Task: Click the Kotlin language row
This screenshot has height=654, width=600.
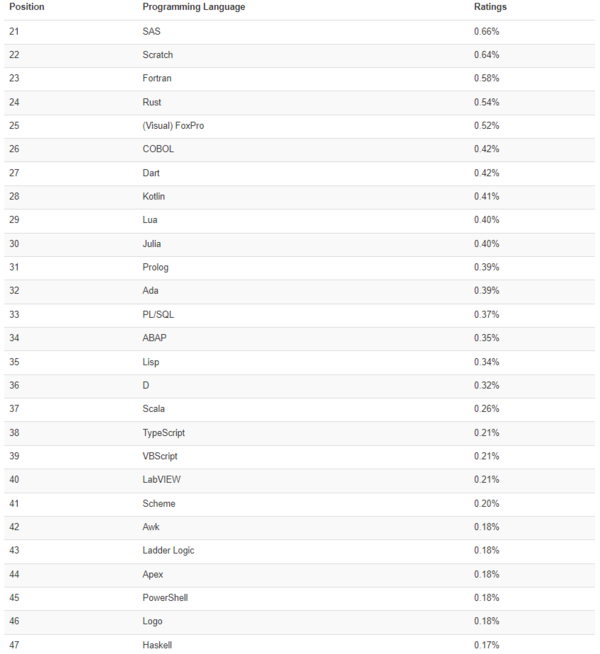Action: (x=154, y=196)
